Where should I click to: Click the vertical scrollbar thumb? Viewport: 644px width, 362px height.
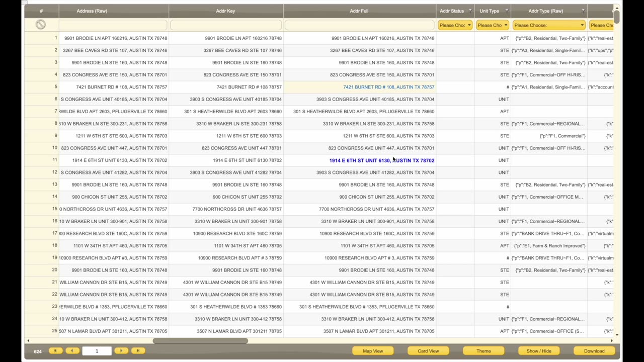616,16
